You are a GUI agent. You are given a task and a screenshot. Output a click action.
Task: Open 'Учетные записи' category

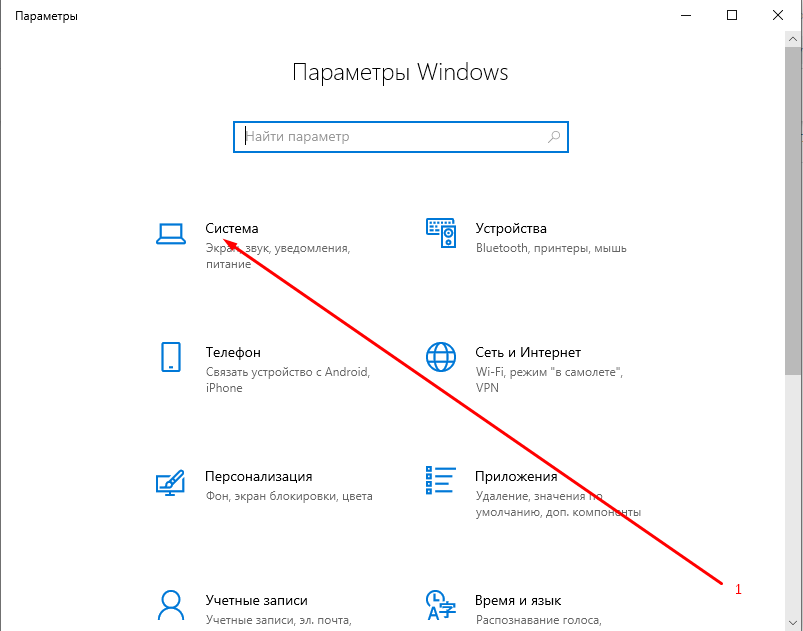click(256, 600)
